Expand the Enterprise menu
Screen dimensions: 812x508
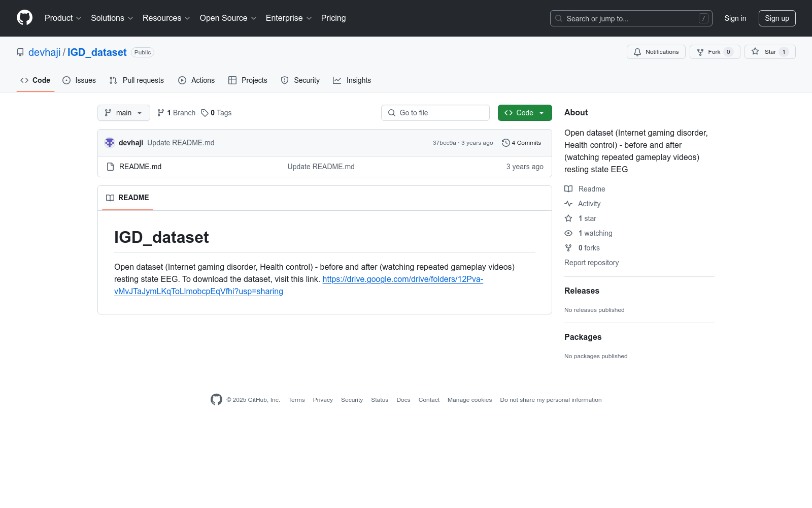point(289,18)
